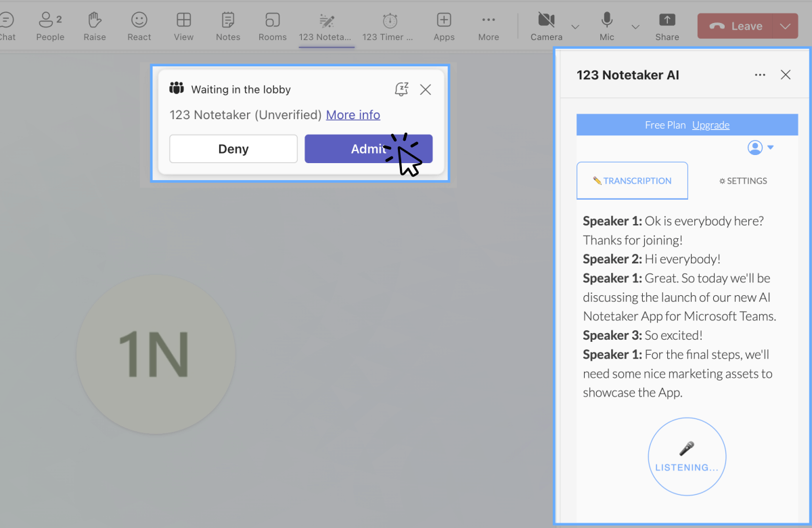The height and width of the screenshot is (528, 812).
Task: Click the Upgrade plan link
Action: [710, 125]
